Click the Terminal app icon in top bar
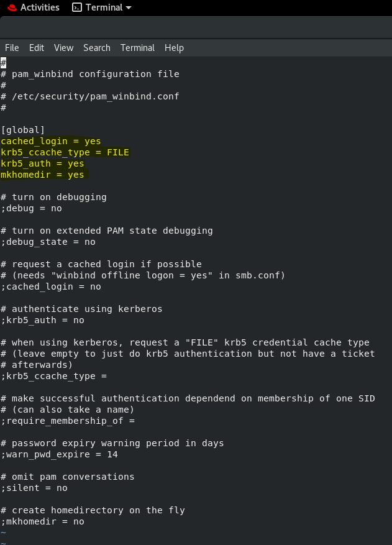Viewport: 392px width, 545px height. point(77,7)
